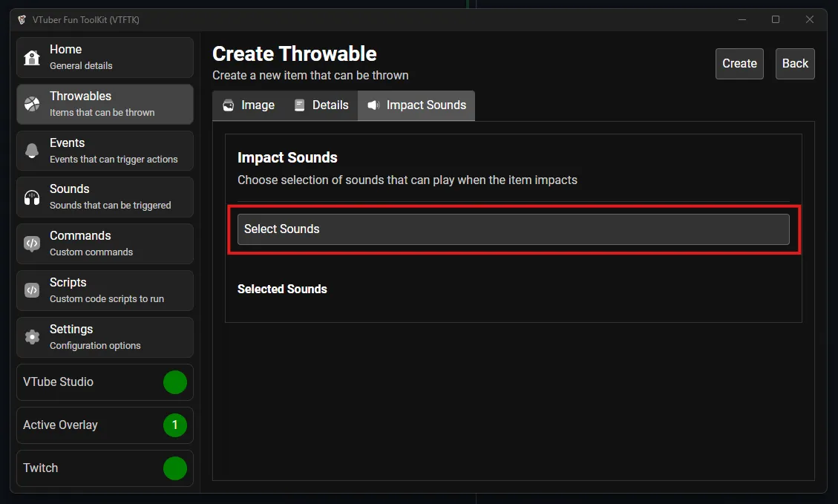Select the Throwables pie icon
The width and height of the screenshot is (838, 504).
(x=33, y=104)
